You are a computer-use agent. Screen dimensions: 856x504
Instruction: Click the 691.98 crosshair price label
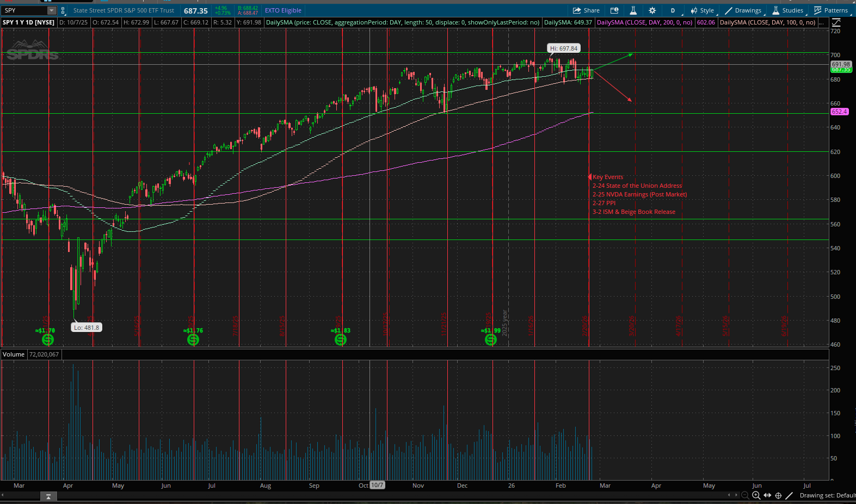[x=841, y=64]
